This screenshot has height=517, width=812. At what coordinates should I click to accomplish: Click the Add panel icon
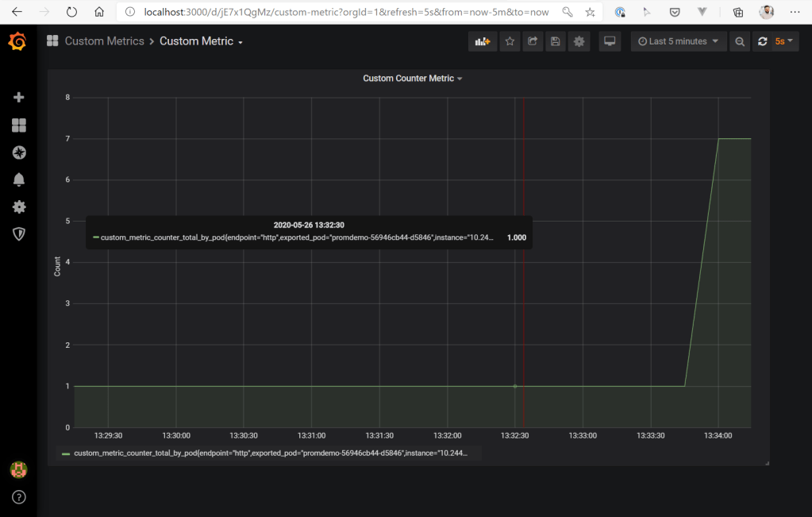pyautogui.click(x=482, y=41)
